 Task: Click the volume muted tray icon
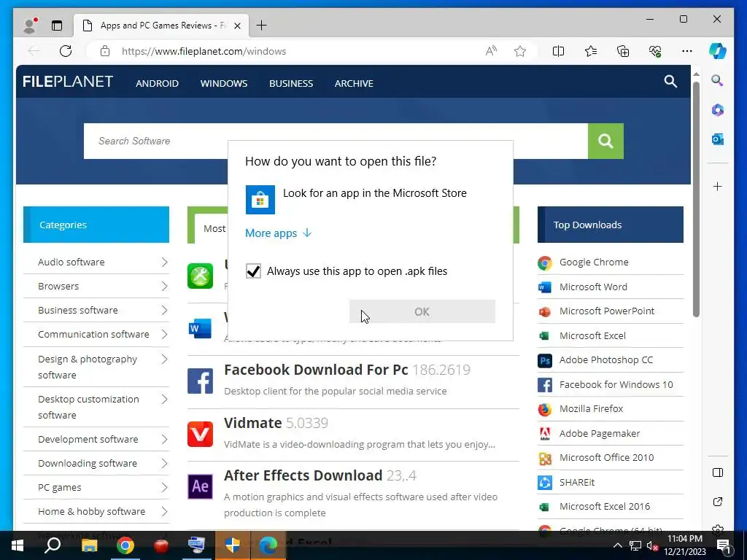click(x=653, y=545)
